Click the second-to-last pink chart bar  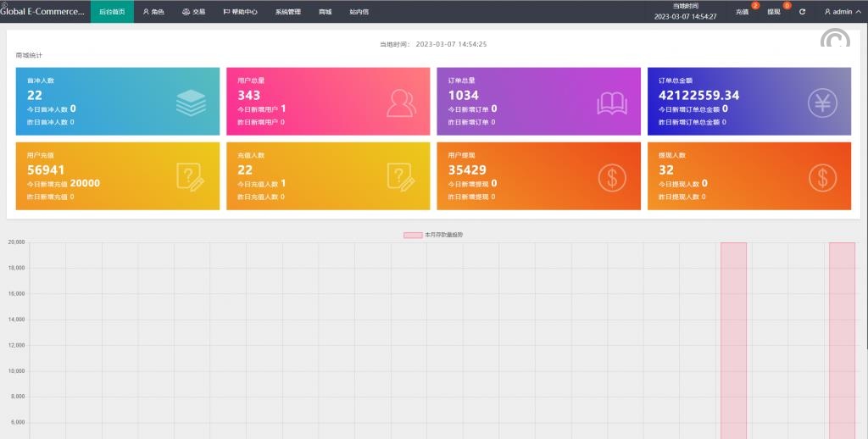[x=733, y=341]
